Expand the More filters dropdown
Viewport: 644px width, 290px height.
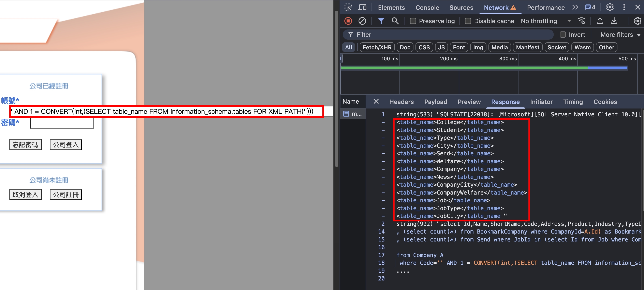coord(620,35)
